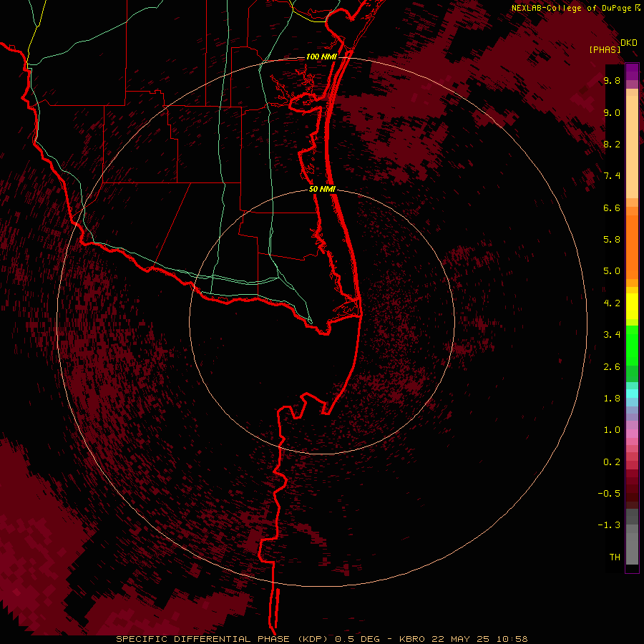This screenshot has width=644, height=644.
Task: Click the 10:58 timestamp in caption
Action: (512, 639)
